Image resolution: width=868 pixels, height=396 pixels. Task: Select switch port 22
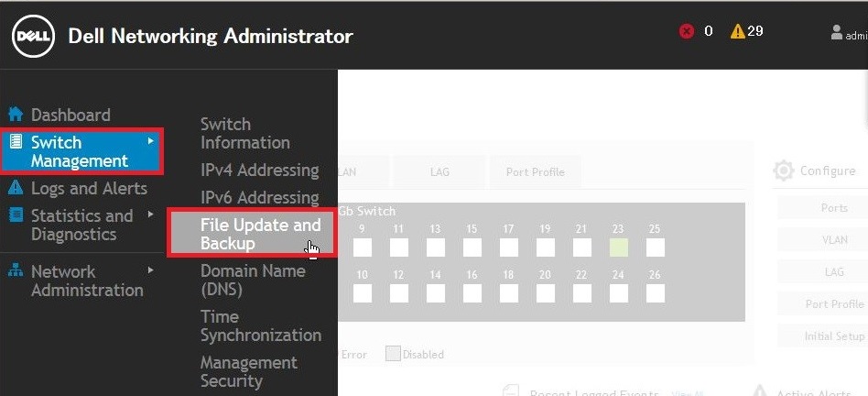581,293
